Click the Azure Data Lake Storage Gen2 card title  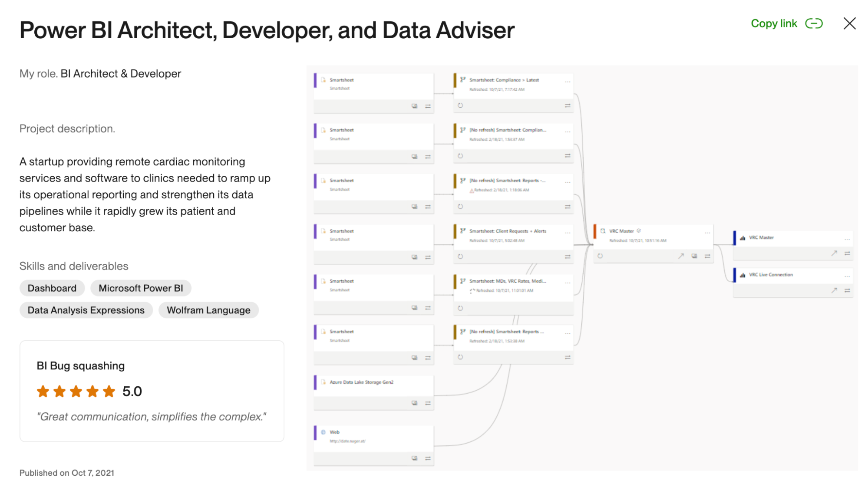pos(361,382)
